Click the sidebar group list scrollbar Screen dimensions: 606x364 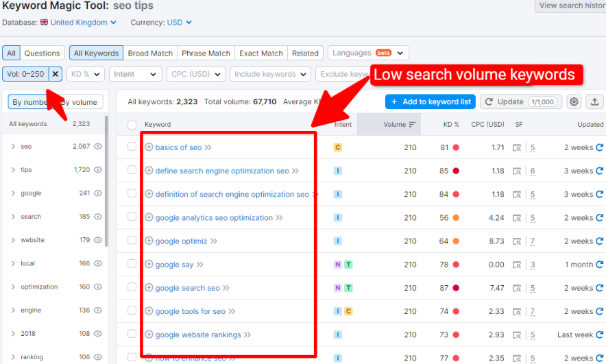[x=106, y=182]
